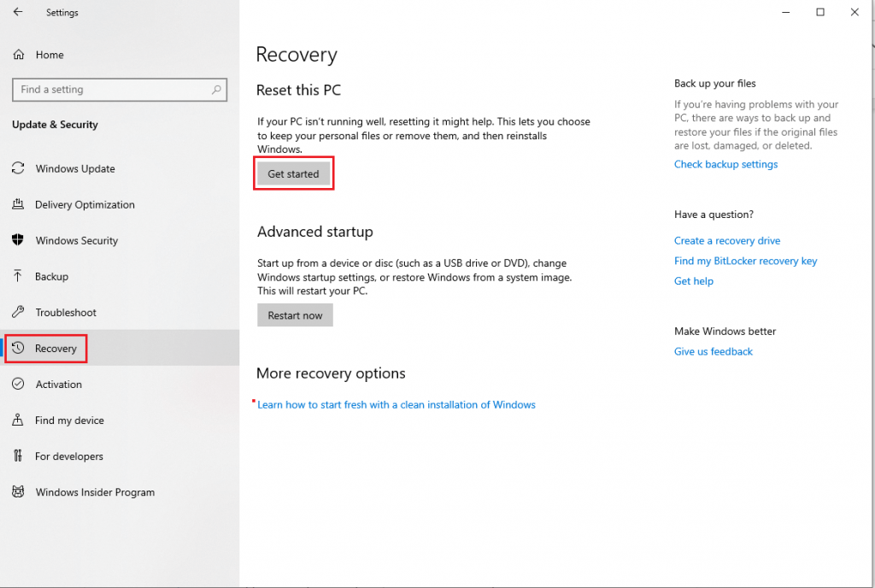Click the Troubleshoot wrench icon
This screenshot has height=588, width=875.
tap(18, 312)
